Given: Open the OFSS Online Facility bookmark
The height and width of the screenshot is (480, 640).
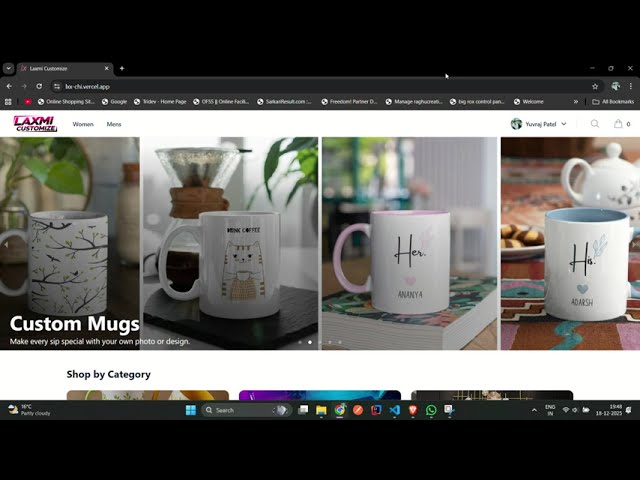Looking at the screenshot, I should (221, 102).
